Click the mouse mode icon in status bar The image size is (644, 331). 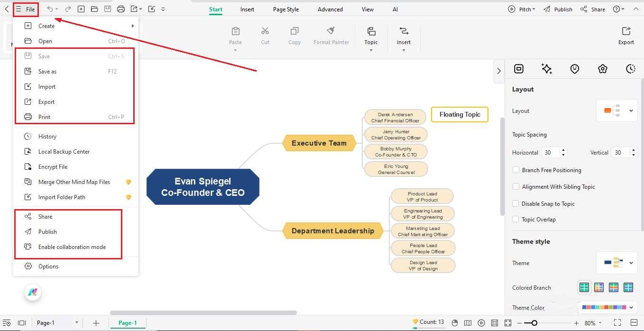pos(455,323)
